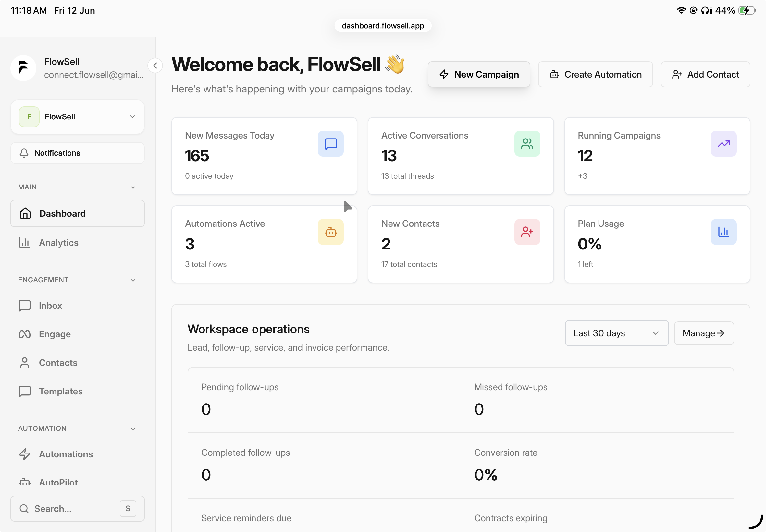Open the Running Campaigns card
766x532 pixels.
(657, 156)
